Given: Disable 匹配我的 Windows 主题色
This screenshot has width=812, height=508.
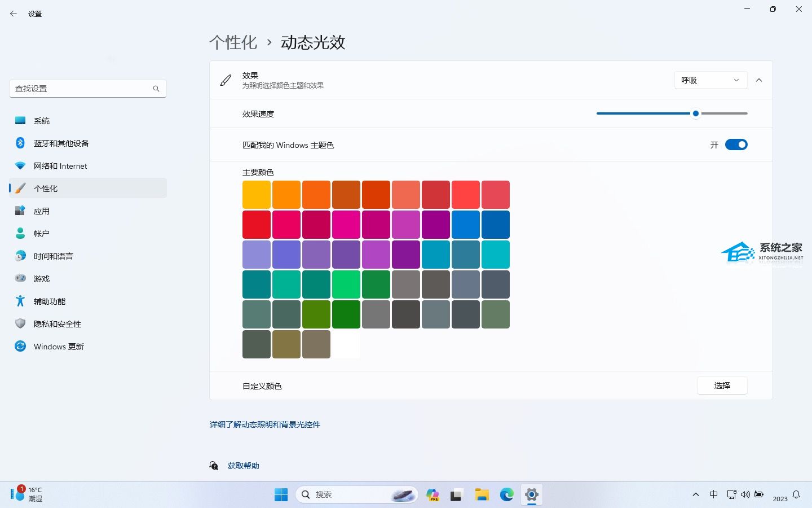Looking at the screenshot, I should (x=736, y=144).
